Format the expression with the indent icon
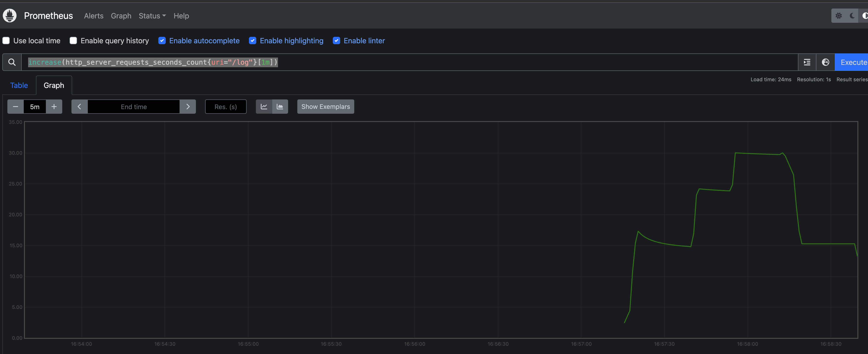The image size is (868, 354). click(807, 62)
